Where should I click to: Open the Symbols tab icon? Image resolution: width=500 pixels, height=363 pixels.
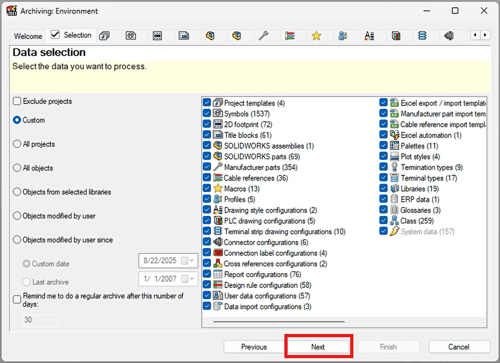tap(131, 35)
